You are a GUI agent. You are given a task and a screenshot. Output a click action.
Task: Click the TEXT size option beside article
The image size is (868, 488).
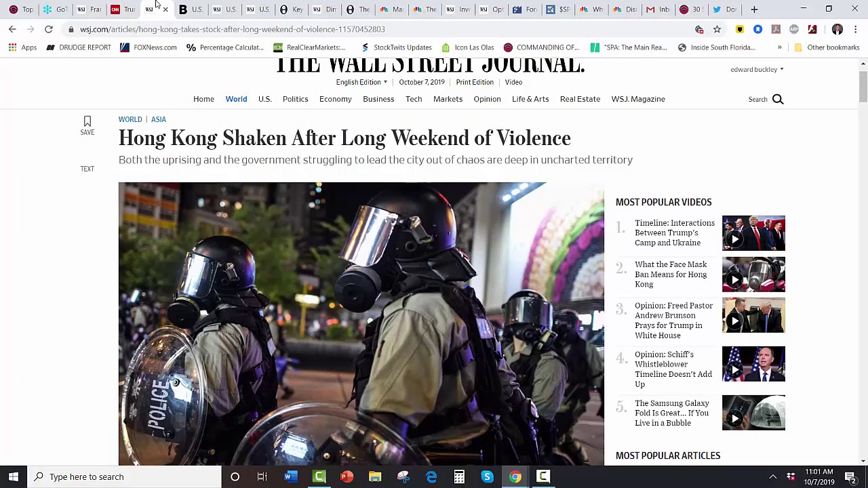point(87,169)
